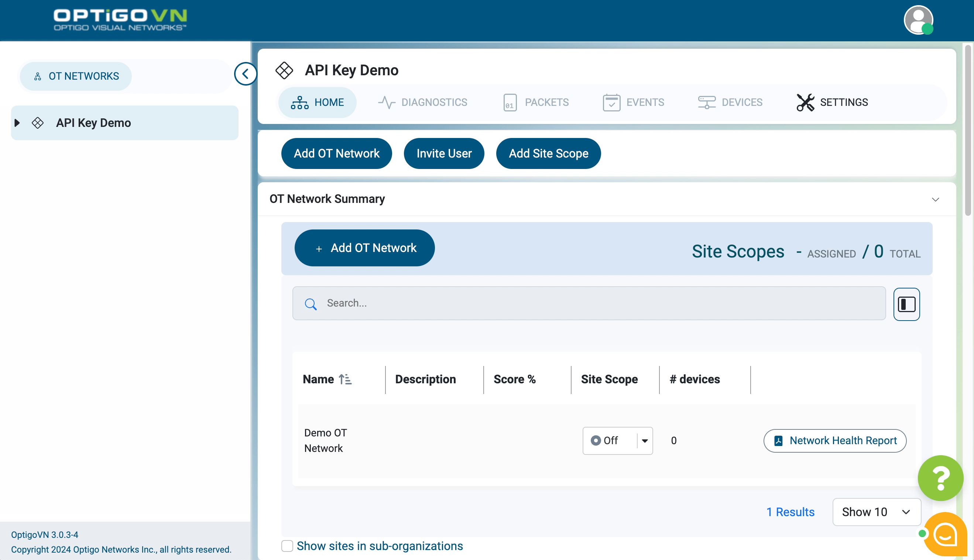The image size is (974, 560).
Task: Click the OT Networks pill icon
Action: 37,76
